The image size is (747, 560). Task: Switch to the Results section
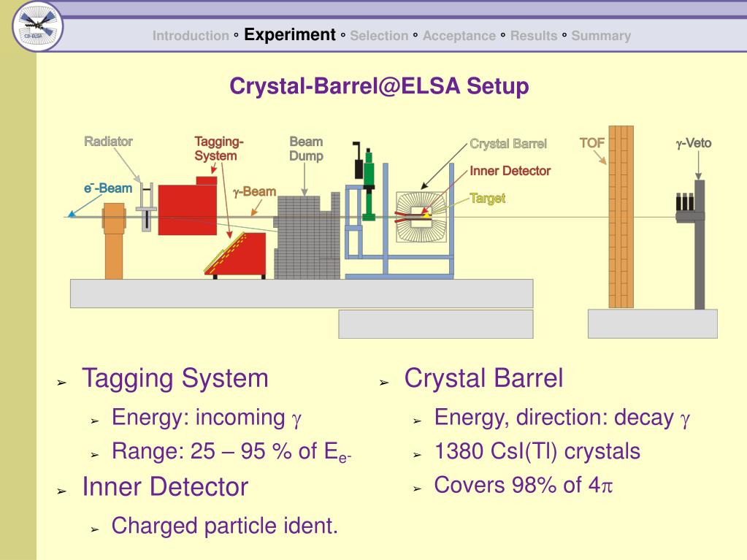[x=534, y=36]
